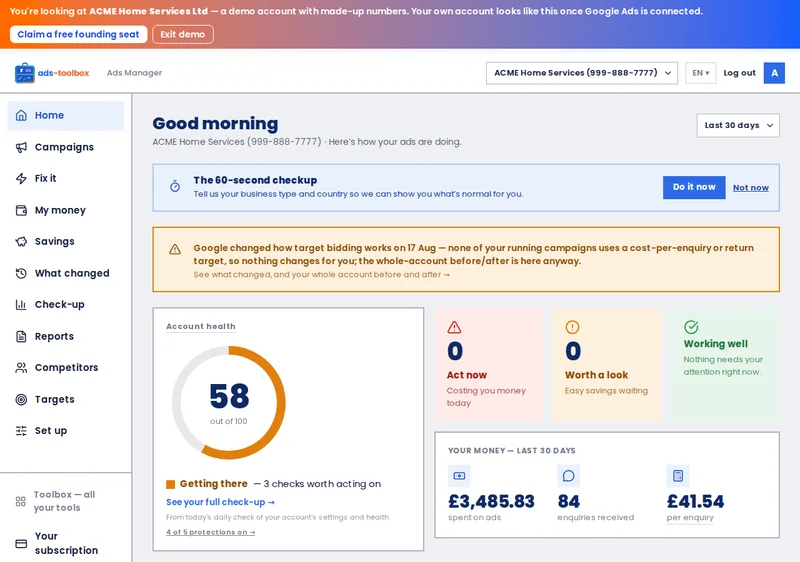Click the Not now link
The width and height of the screenshot is (800, 562).
[x=751, y=188]
